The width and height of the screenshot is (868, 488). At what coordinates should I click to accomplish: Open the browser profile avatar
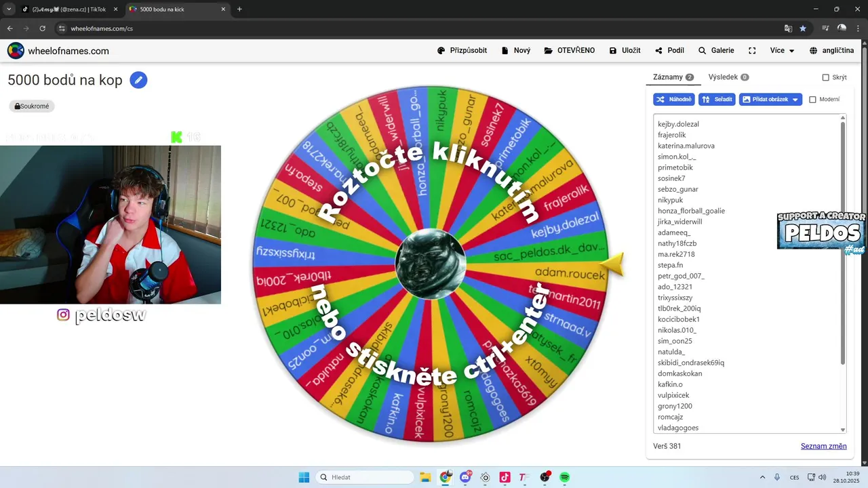coord(842,28)
